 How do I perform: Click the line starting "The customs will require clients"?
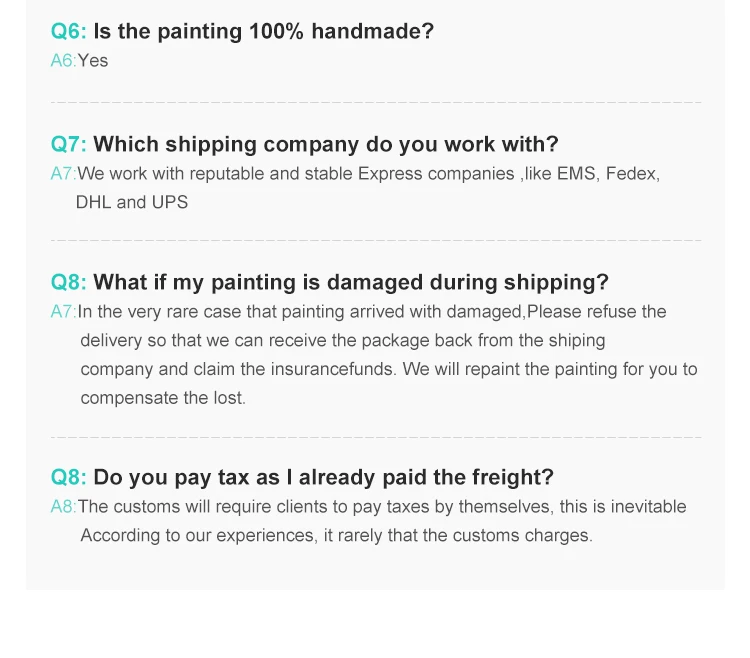[x=383, y=507]
